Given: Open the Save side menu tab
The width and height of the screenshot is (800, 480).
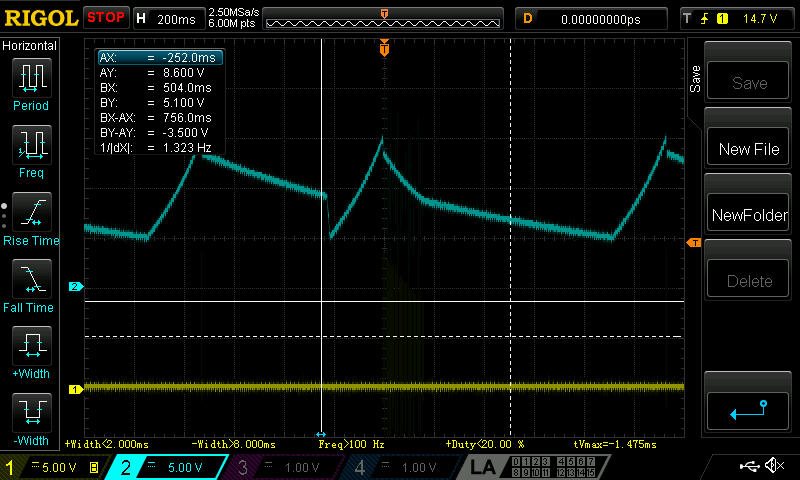Looking at the screenshot, I should tap(694, 79).
